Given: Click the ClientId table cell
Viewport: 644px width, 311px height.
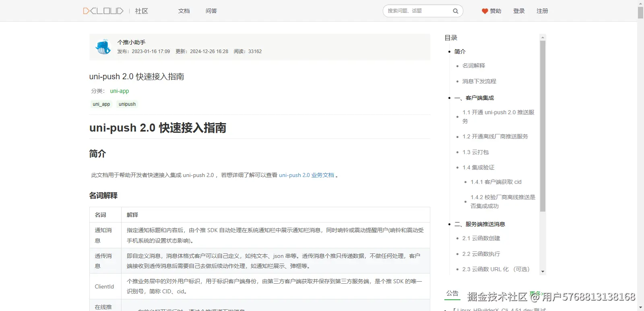Looking at the screenshot, I should 105,286.
